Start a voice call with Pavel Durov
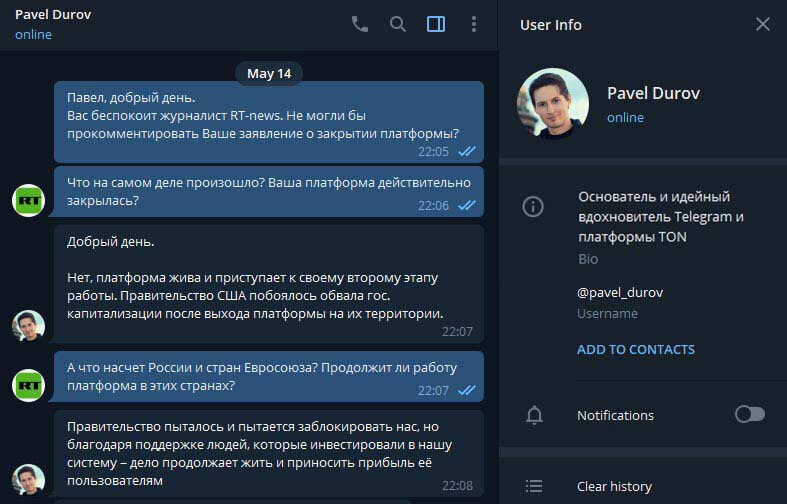The image size is (787, 504). (x=359, y=24)
